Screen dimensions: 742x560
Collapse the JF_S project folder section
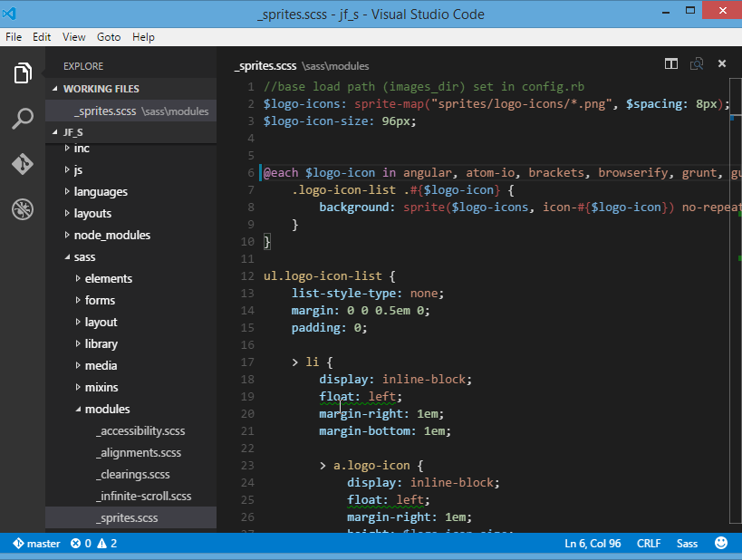point(131,132)
